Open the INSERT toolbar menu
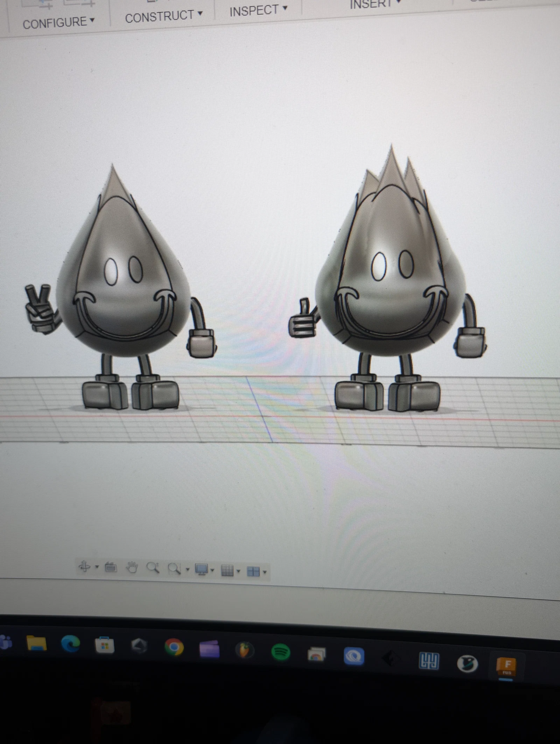The width and height of the screenshot is (560, 744). [375, 4]
